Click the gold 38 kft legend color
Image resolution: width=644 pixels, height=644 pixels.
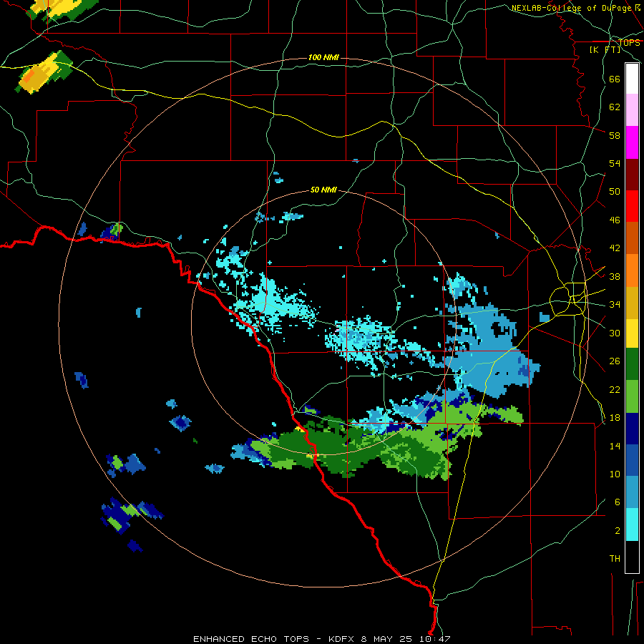coord(632,303)
